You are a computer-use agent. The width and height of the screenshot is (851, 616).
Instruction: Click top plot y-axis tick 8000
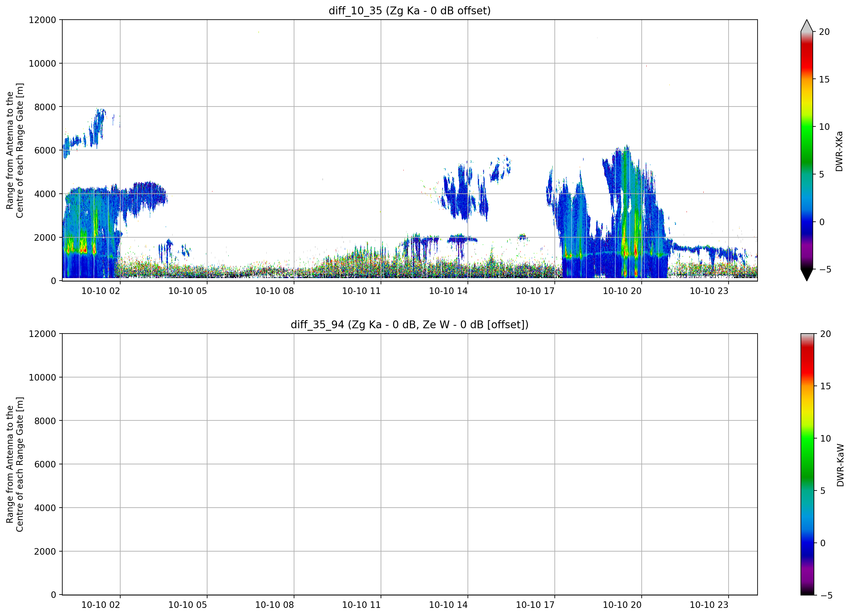(x=45, y=107)
